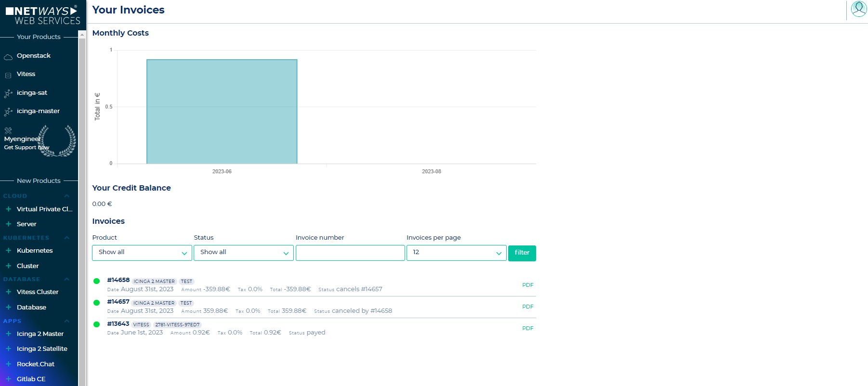Click invoice number #14658
Image resolution: width=868 pixels, height=386 pixels.
tap(118, 280)
